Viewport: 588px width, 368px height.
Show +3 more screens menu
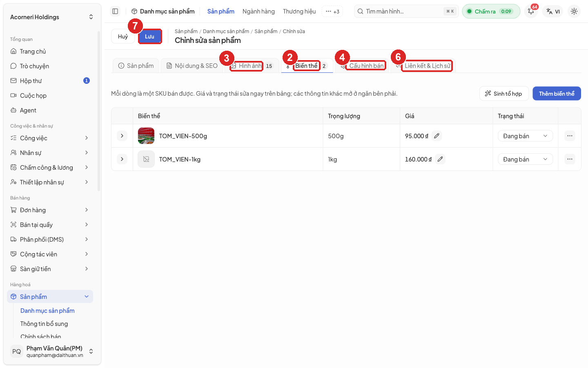(x=332, y=11)
